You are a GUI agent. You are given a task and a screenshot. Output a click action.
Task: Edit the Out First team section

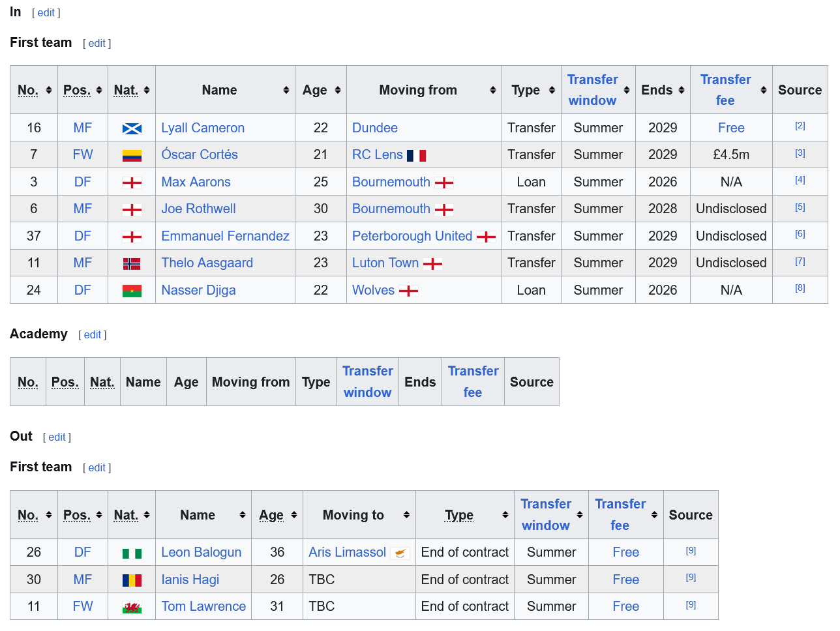click(x=97, y=468)
